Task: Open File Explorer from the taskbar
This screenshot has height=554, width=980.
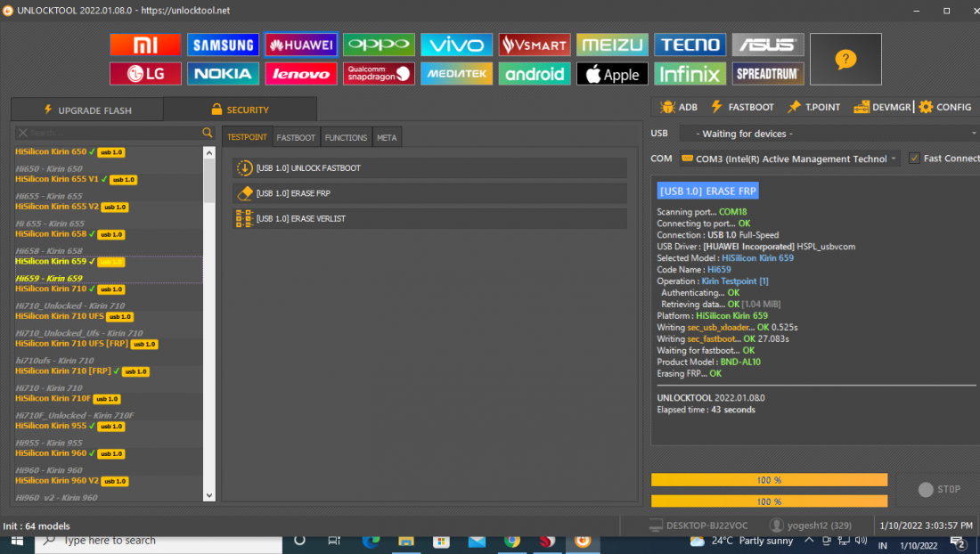Action: [x=406, y=541]
